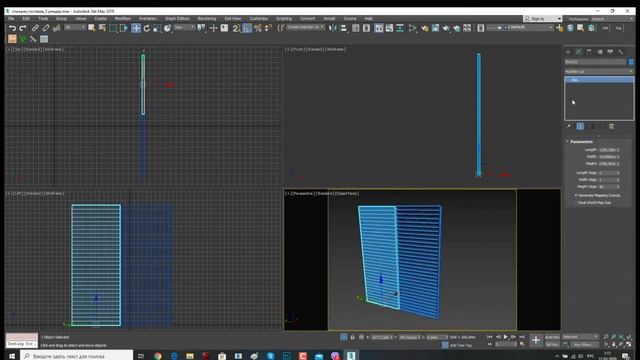640x360 pixels.
Task: Select the Box entry in modifier stack
Action: (599, 80)
